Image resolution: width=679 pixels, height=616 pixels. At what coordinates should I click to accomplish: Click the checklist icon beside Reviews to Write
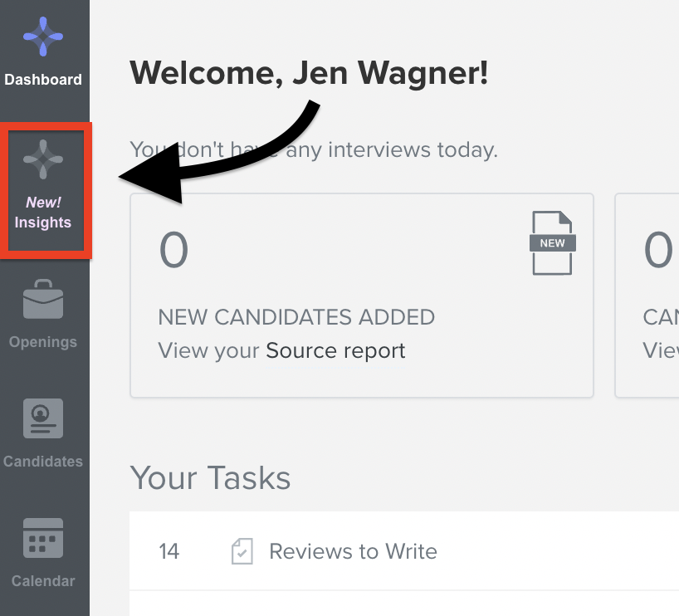[x=242, y=551]
